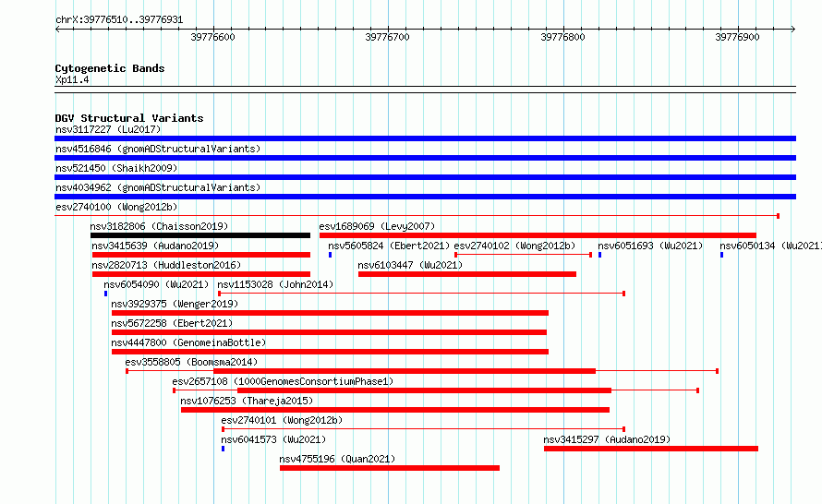Image resolution: width=822 pixels, height=504 pixels.
Task: Open the esv3558805 (Boomsma2014) label
Action: click(x=191, y=362)
